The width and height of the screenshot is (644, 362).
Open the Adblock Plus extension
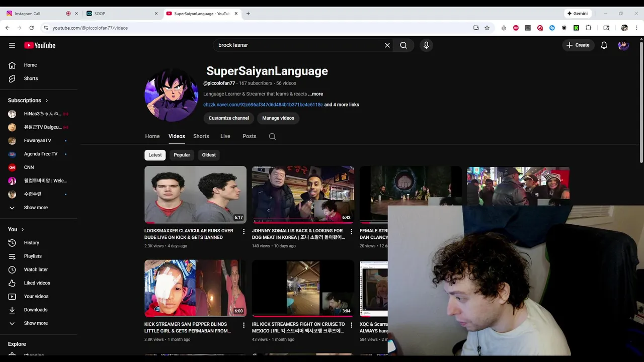(x=516, y=28)
